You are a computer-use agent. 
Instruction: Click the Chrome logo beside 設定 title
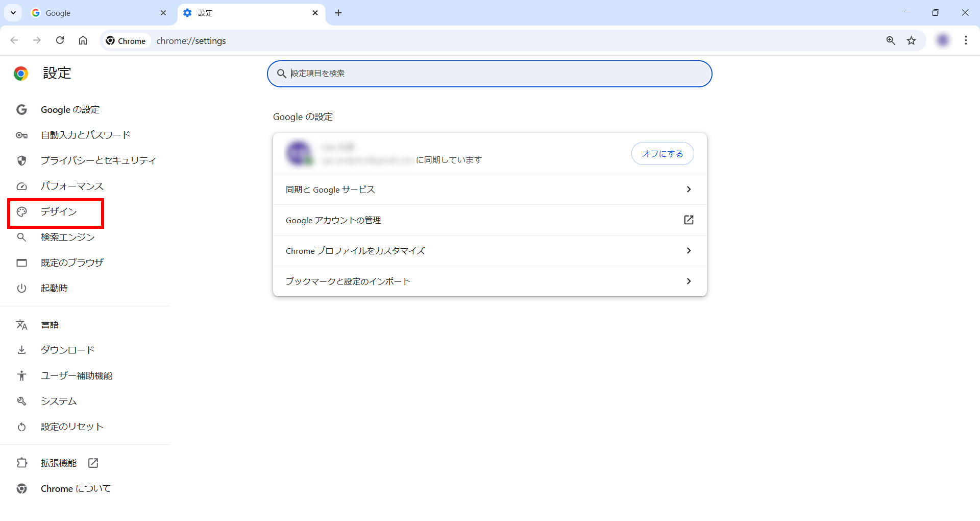click(x=21, y=74)
